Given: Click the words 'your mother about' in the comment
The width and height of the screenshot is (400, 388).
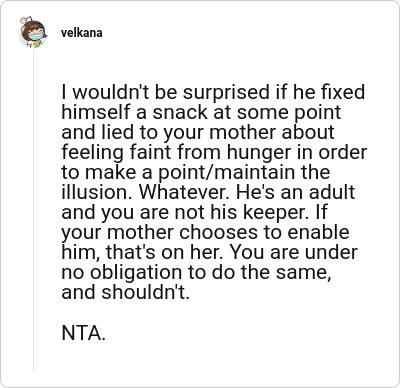Looking at the screenshot, I should point(248,133).
